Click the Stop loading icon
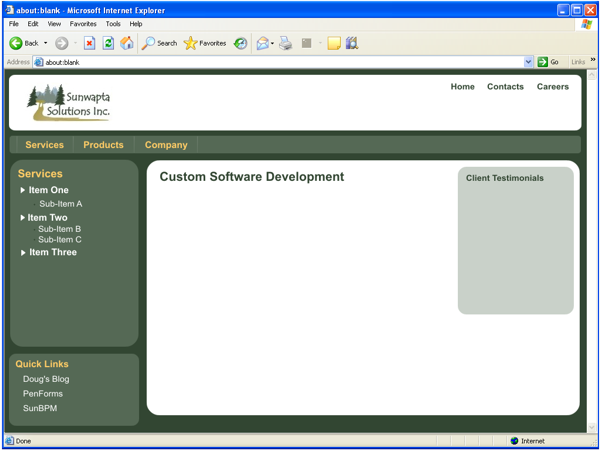The width and height of the screenshot is (600, 450). pyautogui.click(x=89, y=43)
